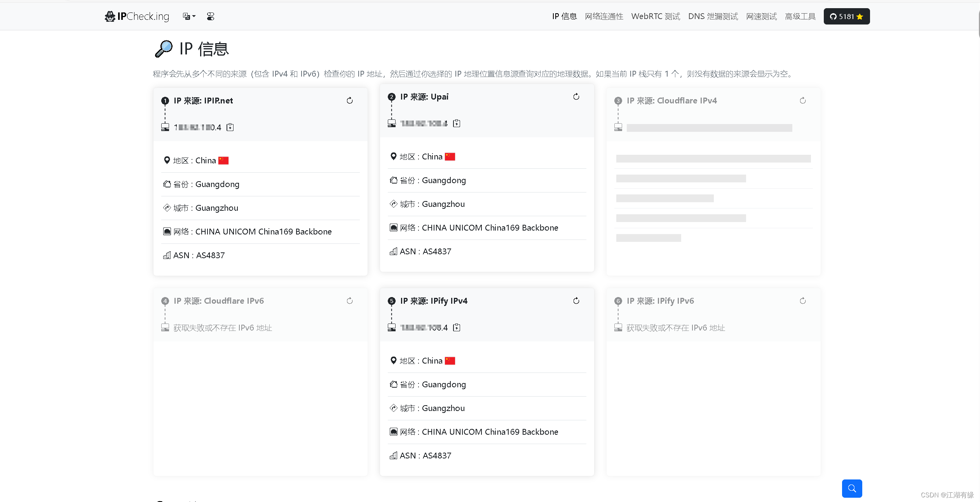Refresh the IPify IPv4 source card
This screenshot has width=980, height=502.
[x=576, y=301]
